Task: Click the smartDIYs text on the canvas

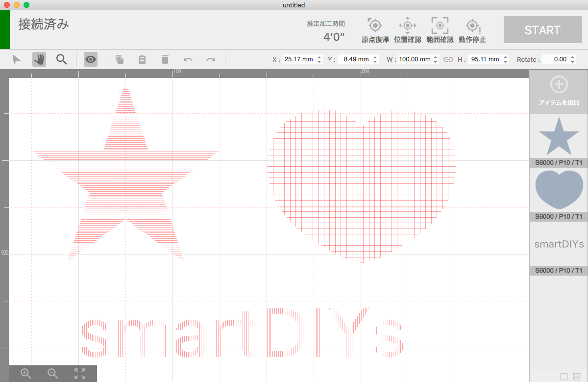Action: pyautogui.click(x=243, y=332)
